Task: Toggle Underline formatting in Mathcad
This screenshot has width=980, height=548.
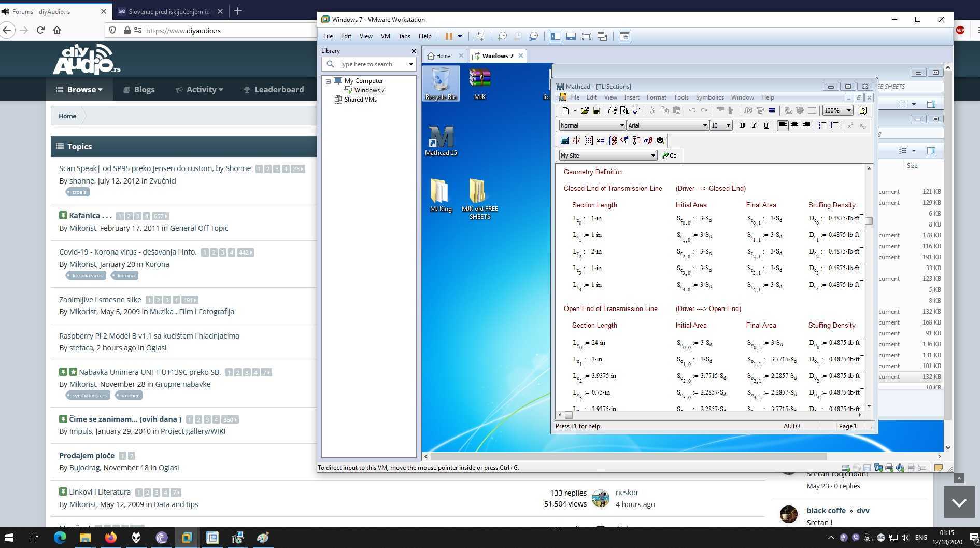Action: pyautogui.click(x=766, y=125)
